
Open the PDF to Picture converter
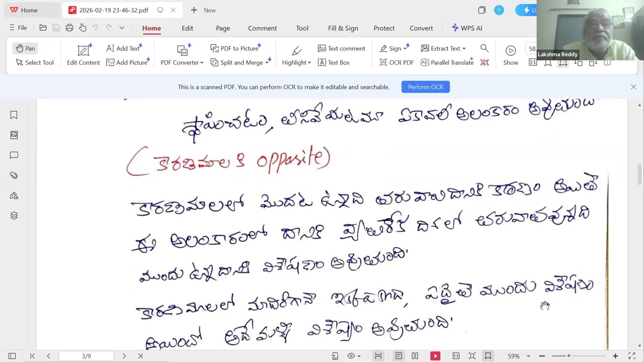click(x=235, y=48)
